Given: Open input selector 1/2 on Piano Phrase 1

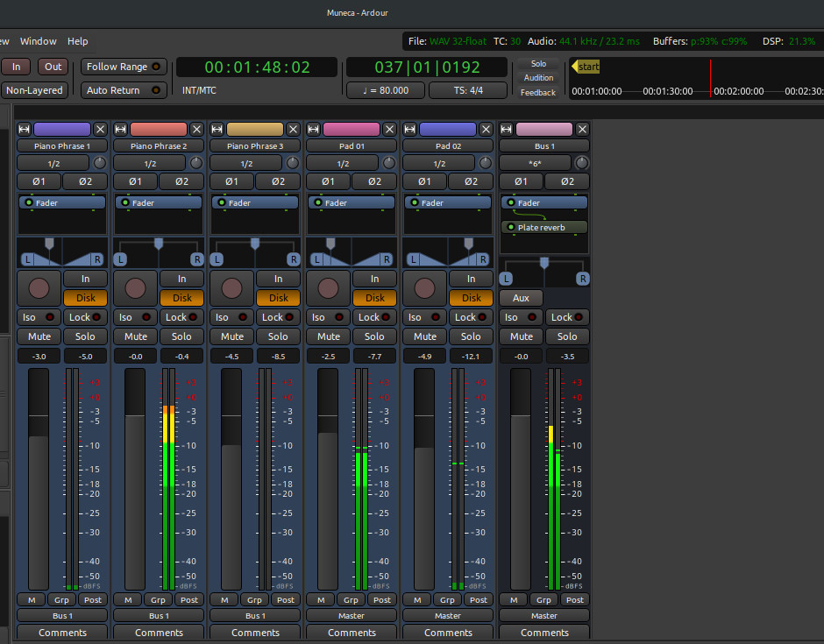Looking at the screenshot, I should (53, 163).
